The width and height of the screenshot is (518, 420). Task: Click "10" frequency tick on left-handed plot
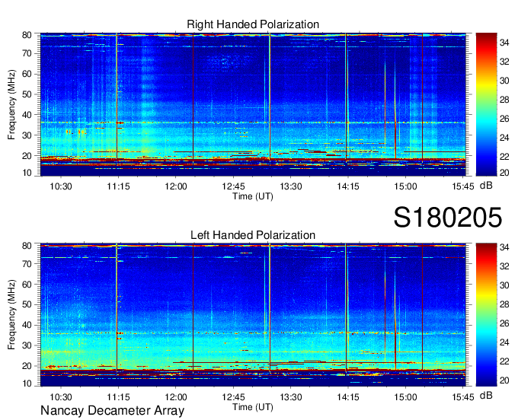(27, 383)
